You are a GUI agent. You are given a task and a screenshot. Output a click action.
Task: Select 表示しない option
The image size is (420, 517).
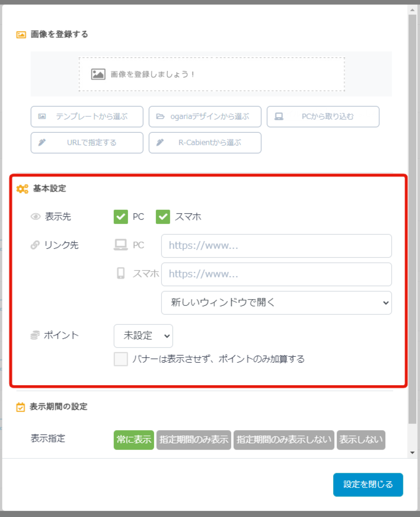point(361,440)
